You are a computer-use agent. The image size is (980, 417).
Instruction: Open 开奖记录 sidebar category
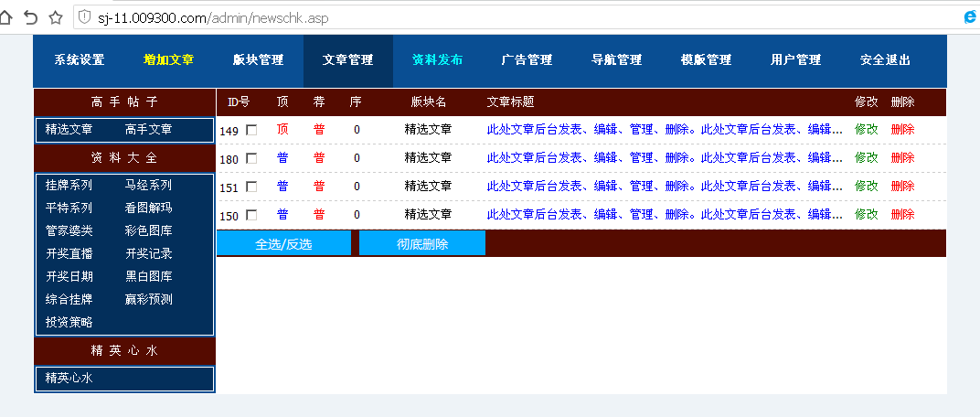[148, 253]
